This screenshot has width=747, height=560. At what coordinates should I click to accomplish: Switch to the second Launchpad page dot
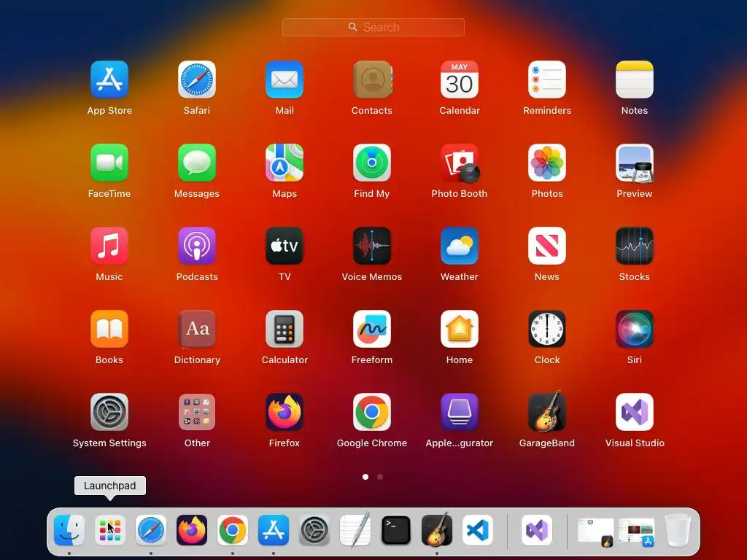[379, 477]
